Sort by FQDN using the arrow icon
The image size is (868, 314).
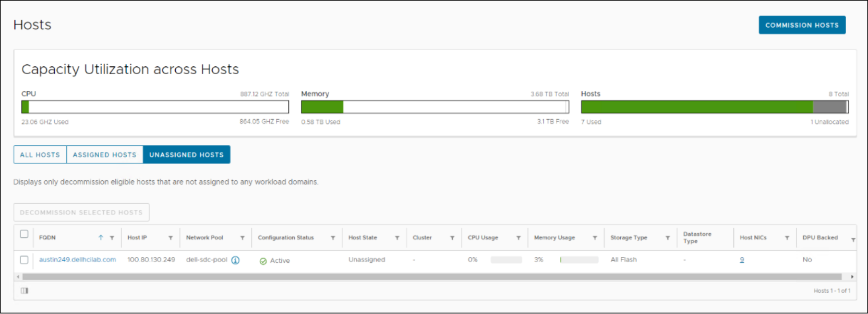[x=101, y=238]
